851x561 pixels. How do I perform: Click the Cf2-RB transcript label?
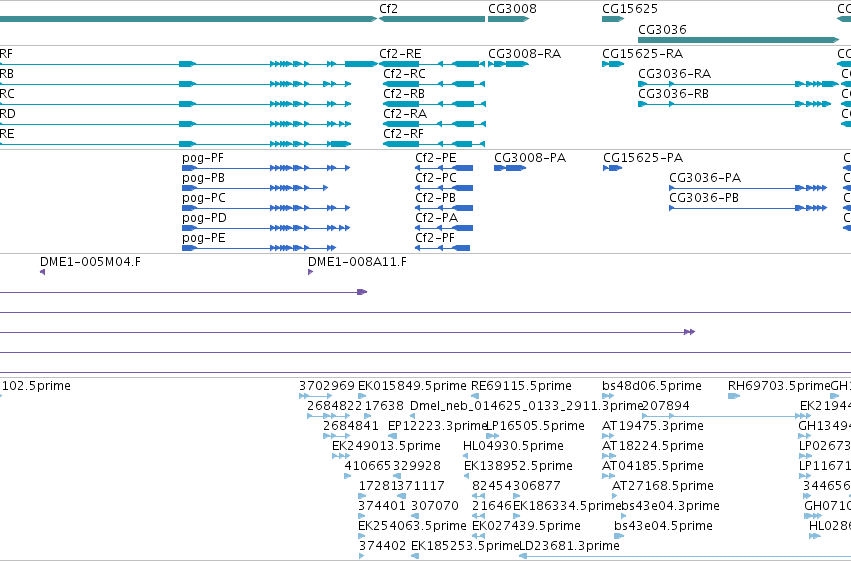(x=404, y=94)
